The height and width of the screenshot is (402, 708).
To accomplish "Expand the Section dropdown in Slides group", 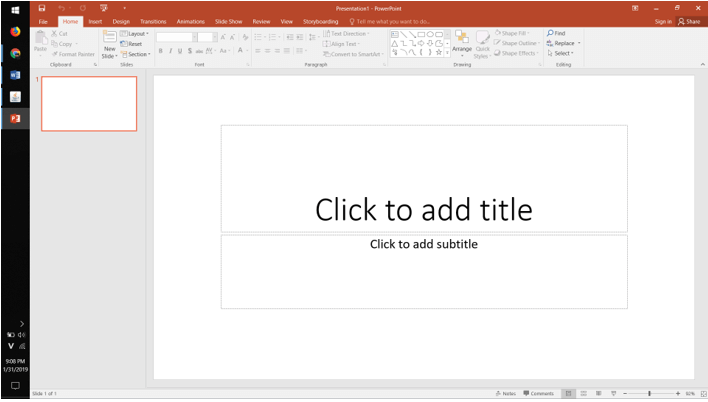I will 137,54.
